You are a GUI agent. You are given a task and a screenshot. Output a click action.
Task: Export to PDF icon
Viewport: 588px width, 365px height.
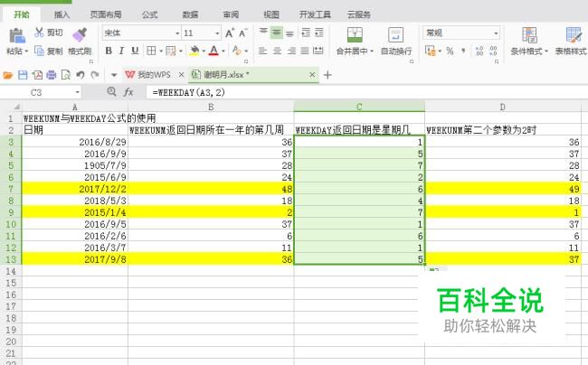click(x=37, y=75)
